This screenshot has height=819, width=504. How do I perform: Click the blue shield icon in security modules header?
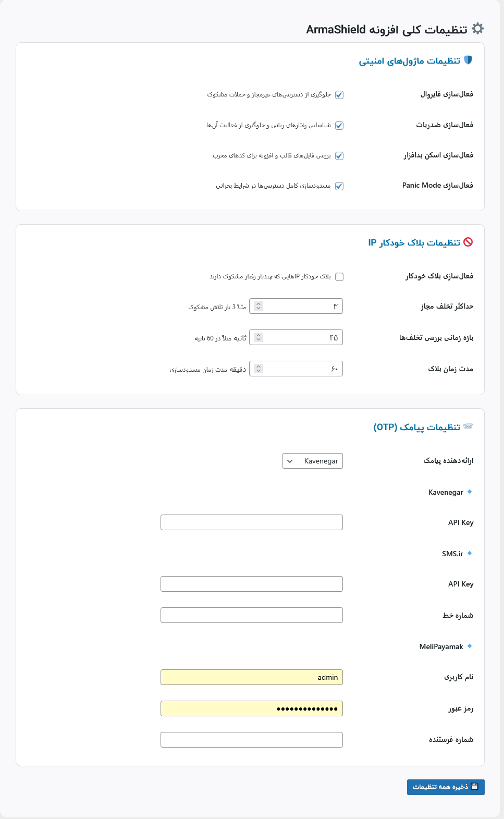468,60
